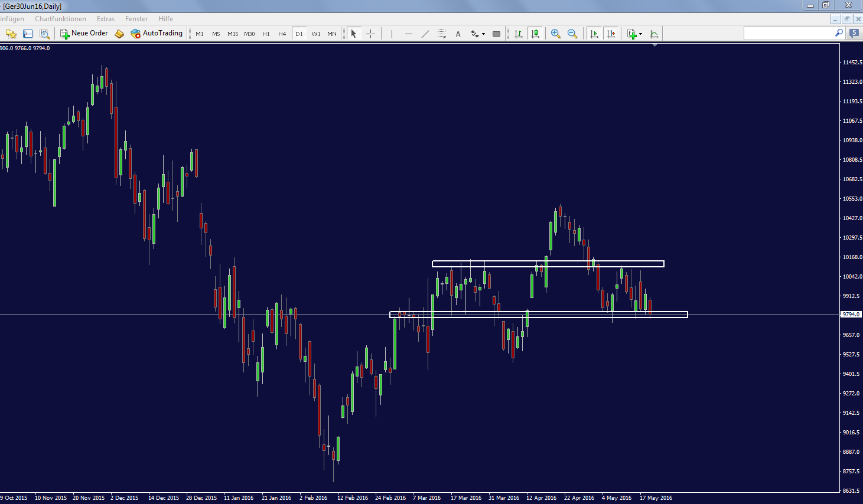Switch chart to M15 timeframe
863x504 pixels.
pyautogui.click(x=233, y=34)
